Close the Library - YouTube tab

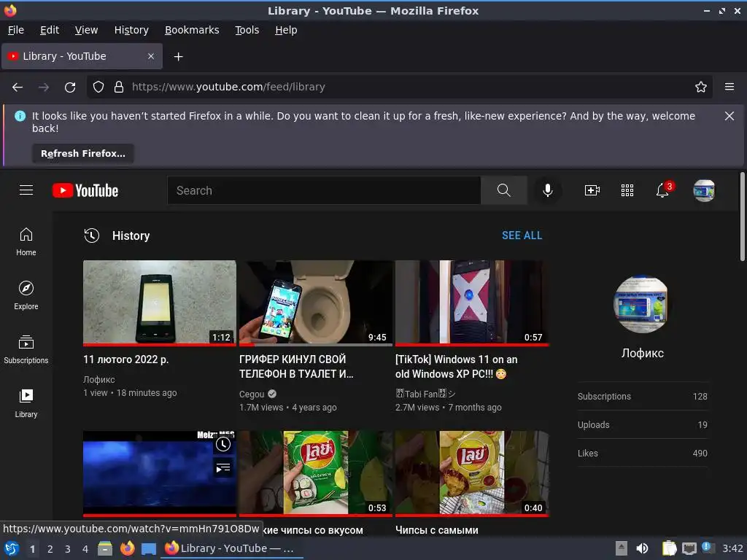tap(151, 56)
